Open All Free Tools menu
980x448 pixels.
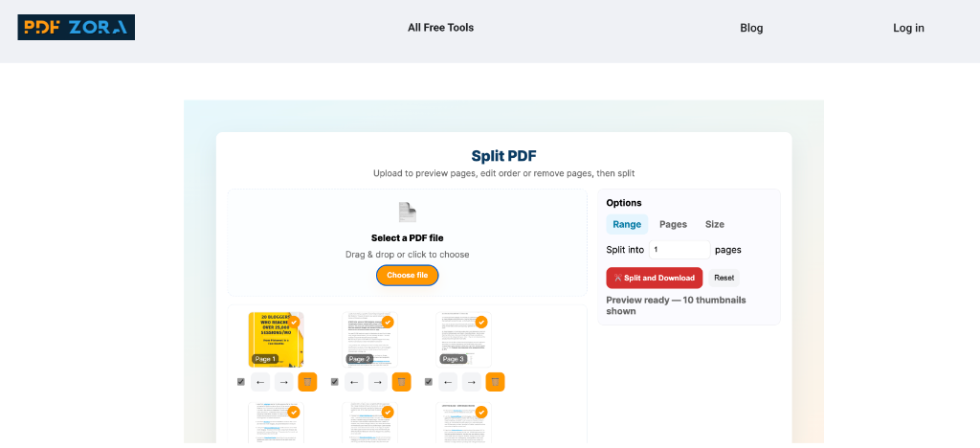(x=440, y=28)
